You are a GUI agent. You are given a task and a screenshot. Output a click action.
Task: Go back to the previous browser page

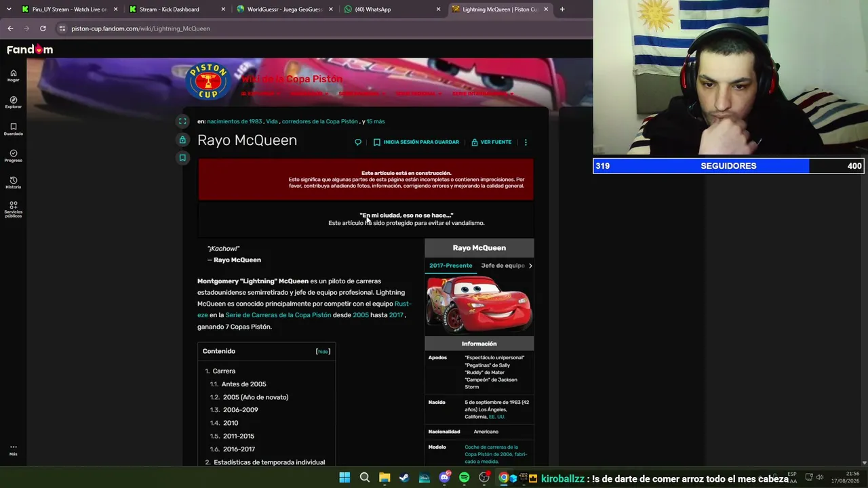(x=10, y=28)
